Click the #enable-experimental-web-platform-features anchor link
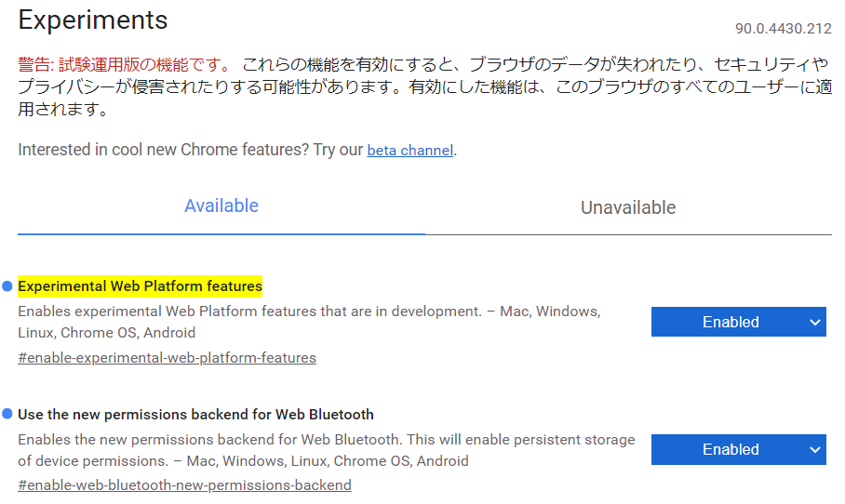845x504 pixels. 167,358
